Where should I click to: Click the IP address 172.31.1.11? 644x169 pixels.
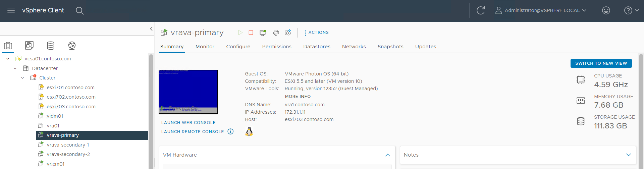point(295,112)
